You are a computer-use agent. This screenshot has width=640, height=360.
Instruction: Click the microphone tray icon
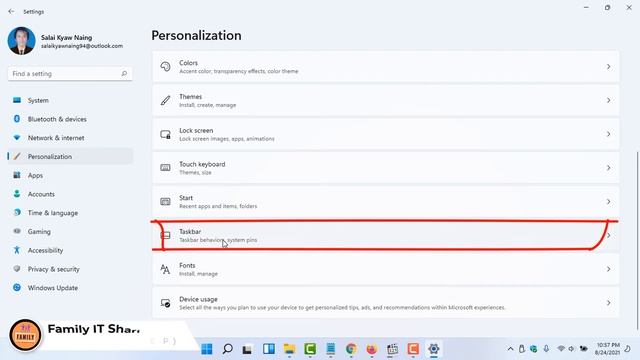click(x=546, y=349)
